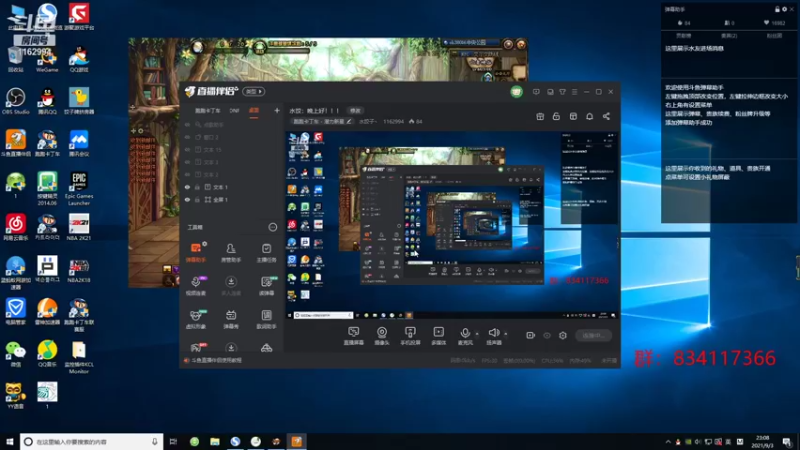
Task: Click the share icon beside the bell
Action: (x=606, y=116)
